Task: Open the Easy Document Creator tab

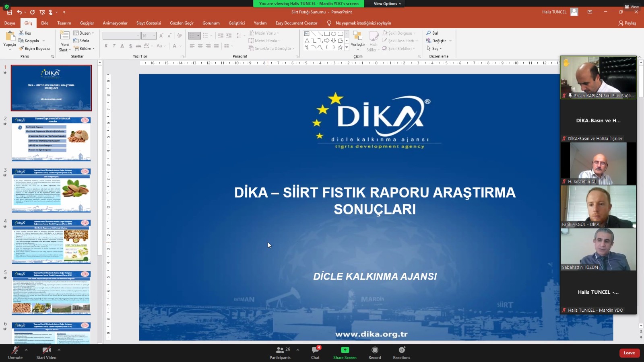Action: (296, 23)
